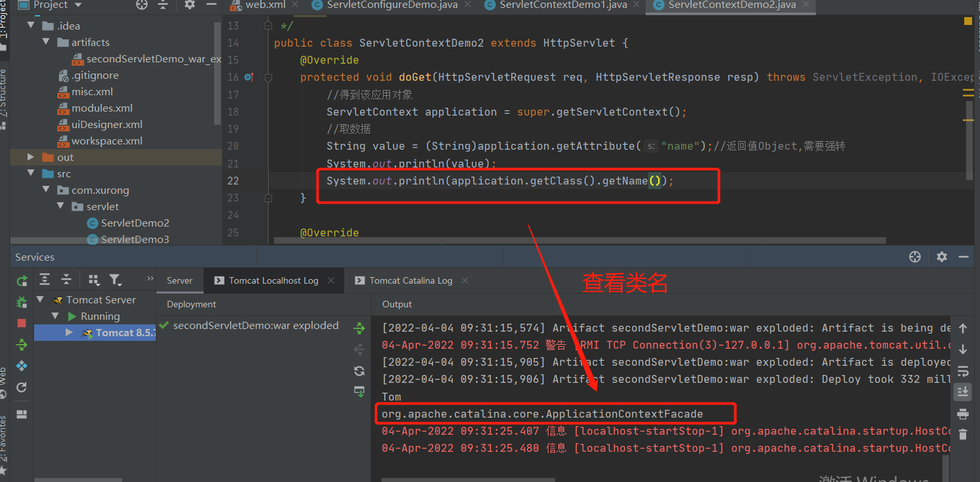
Task: Stop the running Tomcat server
Action: [22, 323]
